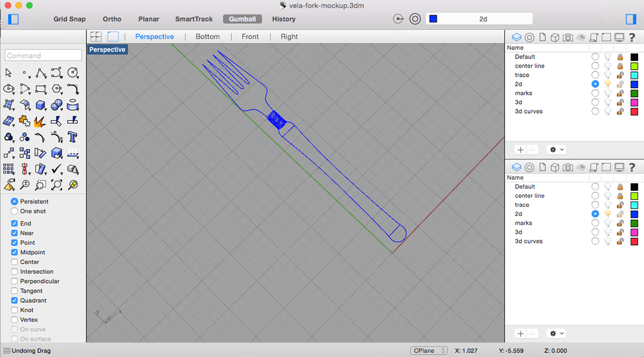
Task: Uncheck the Quadrant object snap
Action: click(x=14, y=301)
